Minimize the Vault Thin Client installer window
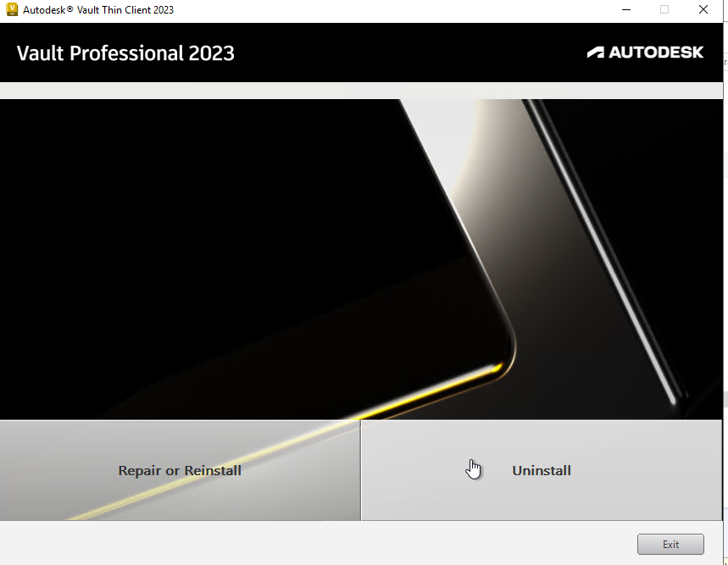The height and width of the screenshot is (565, 728). coord(625,9)
